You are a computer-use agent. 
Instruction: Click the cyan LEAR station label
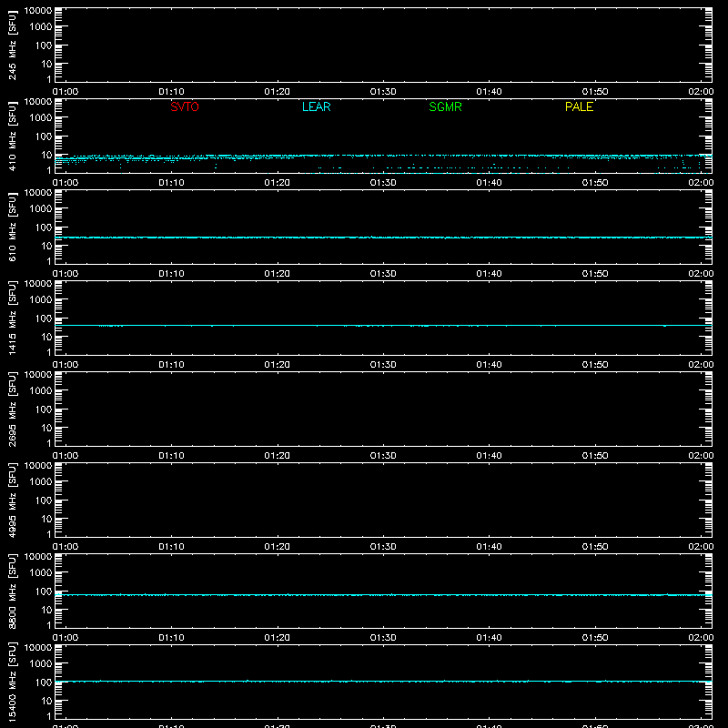(x=316, y=106)
